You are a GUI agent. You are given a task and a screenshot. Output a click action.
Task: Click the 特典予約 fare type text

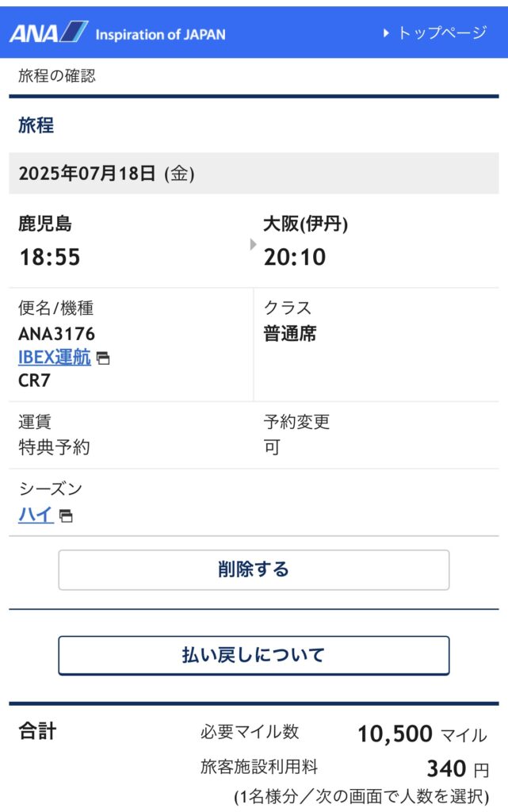(55, 447)
